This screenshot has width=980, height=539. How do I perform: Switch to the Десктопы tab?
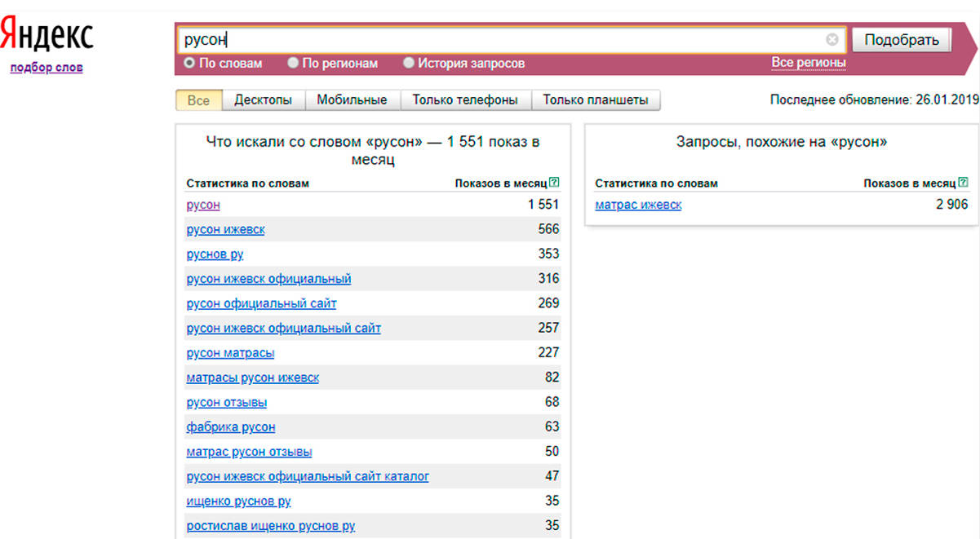pos(263,100)
